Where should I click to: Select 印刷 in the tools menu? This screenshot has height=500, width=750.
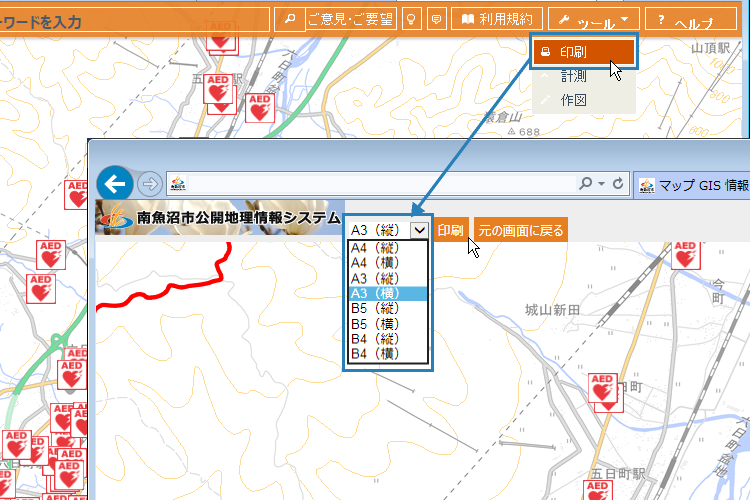click(584, 52)
